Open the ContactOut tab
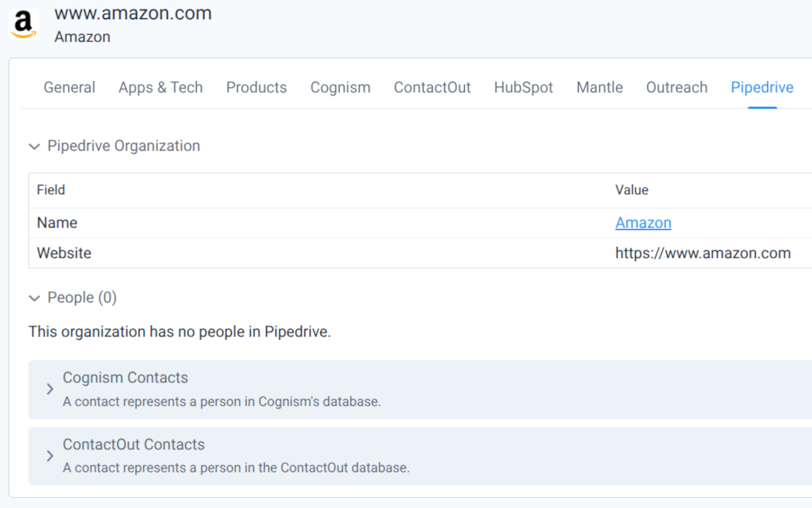The width and height of the screenshot is (812, 508). [432, 88]
